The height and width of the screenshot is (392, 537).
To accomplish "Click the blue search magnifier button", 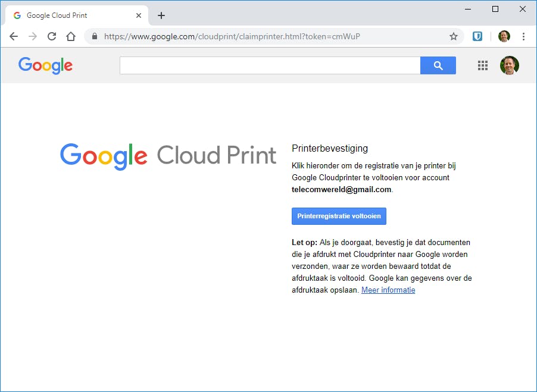I will point(438,65).
